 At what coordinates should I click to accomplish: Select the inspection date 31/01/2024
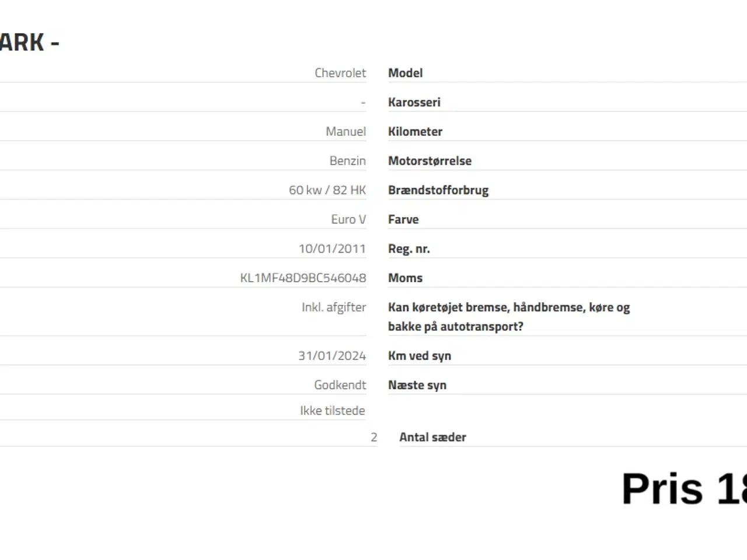pyautogui.click(x=332, y=355)
